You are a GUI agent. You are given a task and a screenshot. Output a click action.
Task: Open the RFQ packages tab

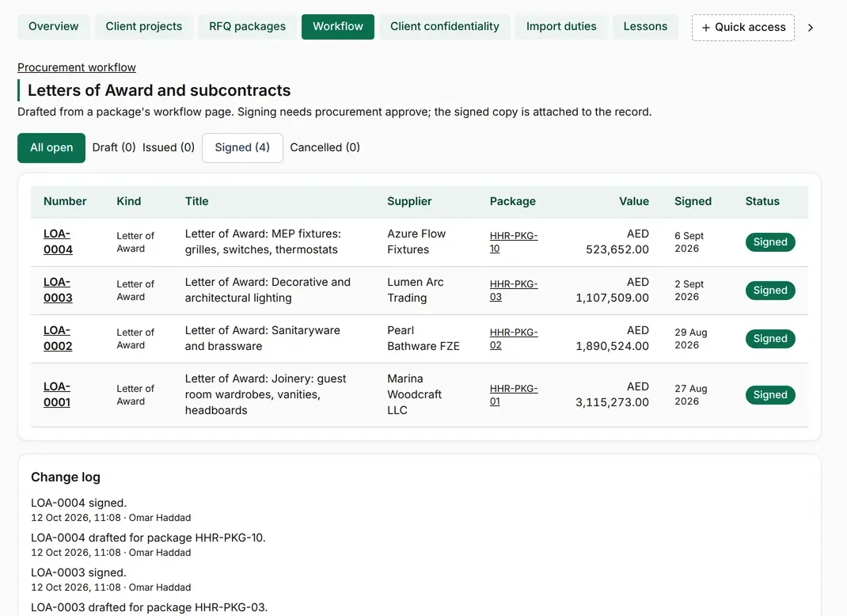[x=248, y=26]
